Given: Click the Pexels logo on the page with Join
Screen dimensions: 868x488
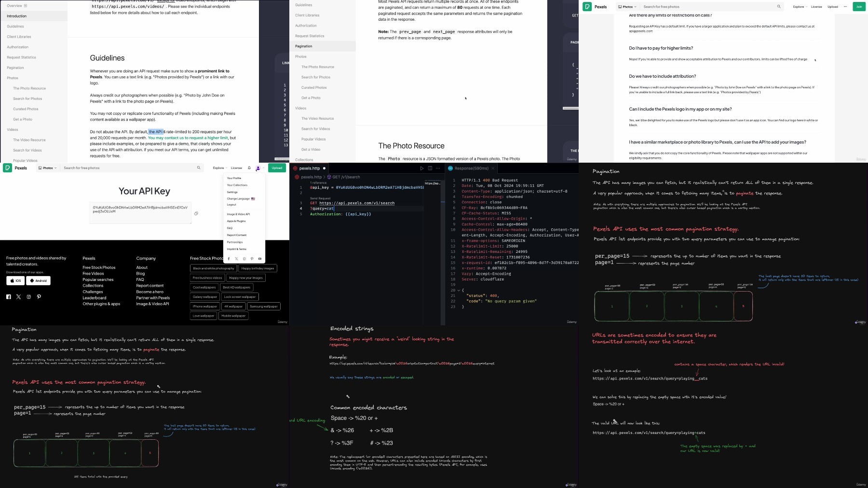Looking at the screenshot, I should (587, 7).
